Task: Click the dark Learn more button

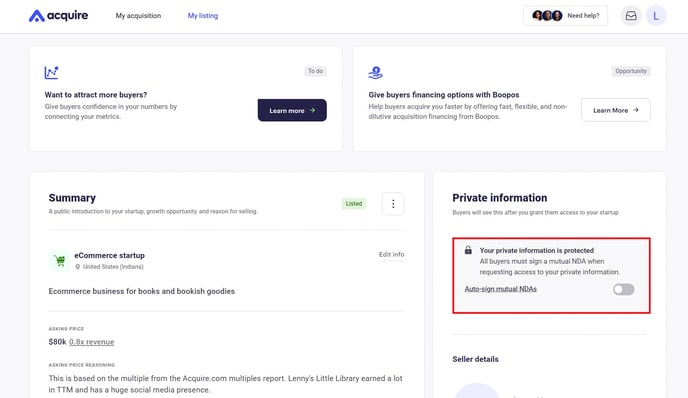Action: (x=292, y=110)
